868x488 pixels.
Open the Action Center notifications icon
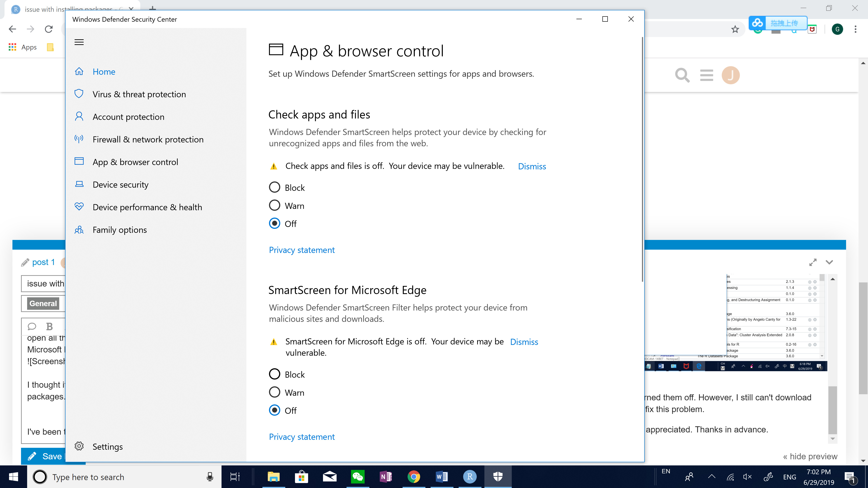pos(849,476)
